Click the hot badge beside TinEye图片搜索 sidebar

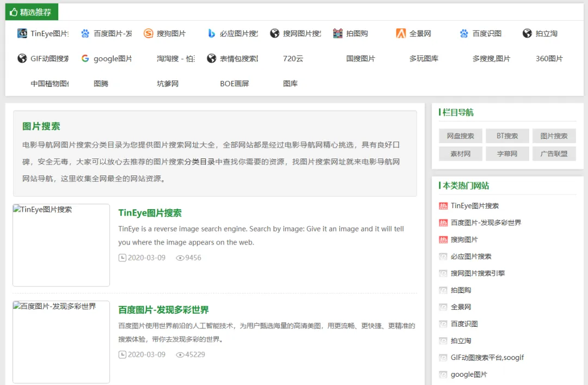443,206
